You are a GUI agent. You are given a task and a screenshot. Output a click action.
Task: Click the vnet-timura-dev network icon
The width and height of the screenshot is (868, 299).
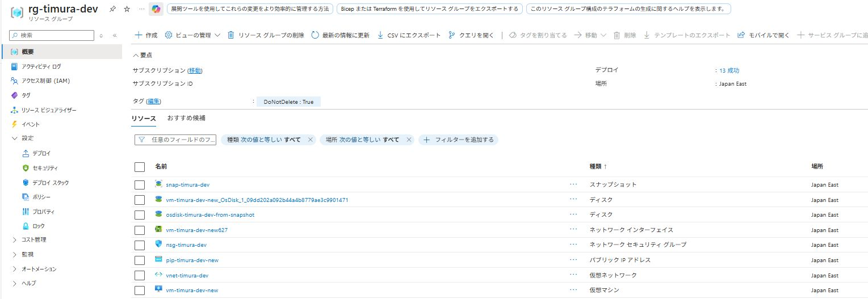158,275
